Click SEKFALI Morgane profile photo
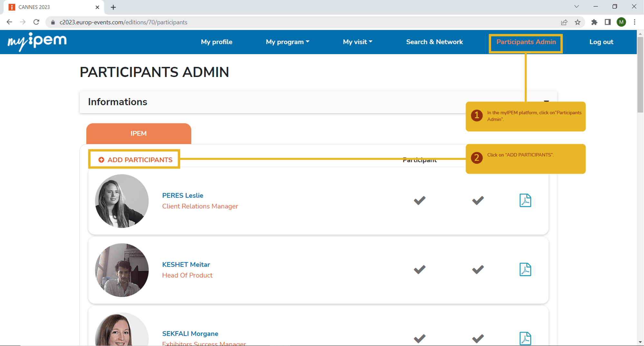The image size is (644, 346). click(122, 329)
